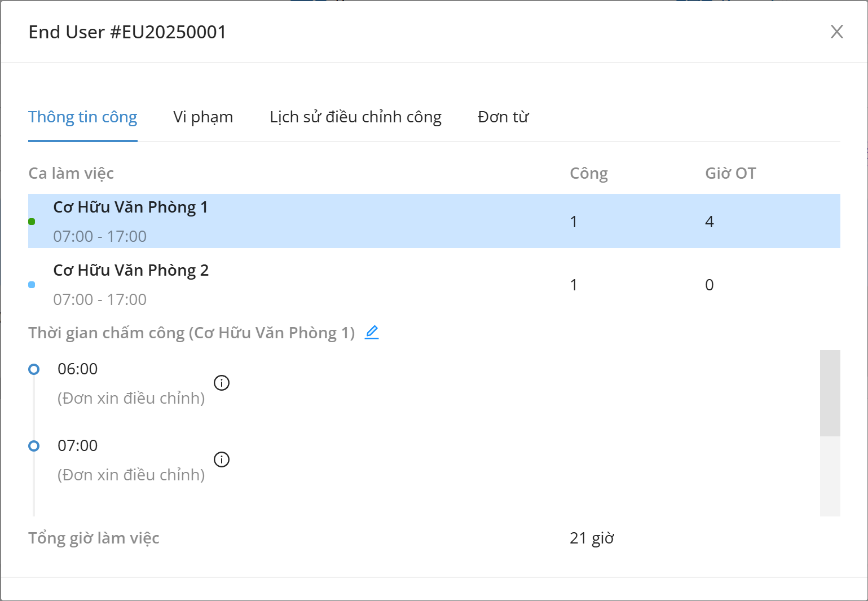Click the 06:00 timeline circle marker
Screen dimensions: 868x601
[34, 369]
